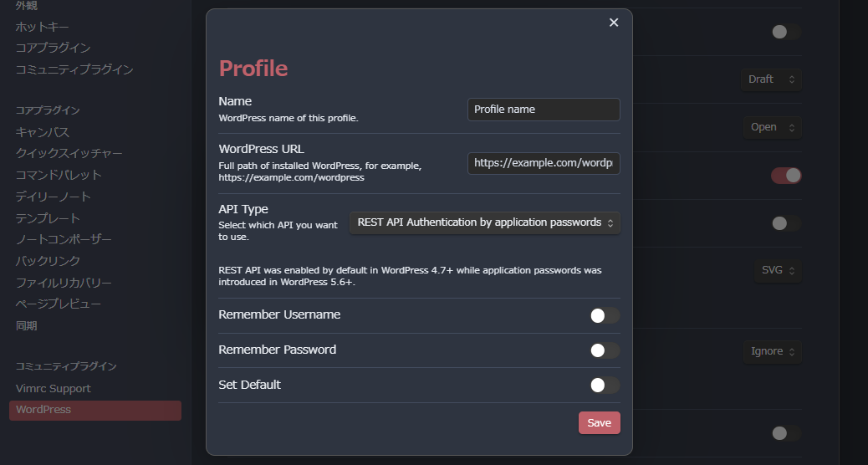Screen dimensions: 868x465
Task: Open the dropdown showing Open
Action: 772,127
